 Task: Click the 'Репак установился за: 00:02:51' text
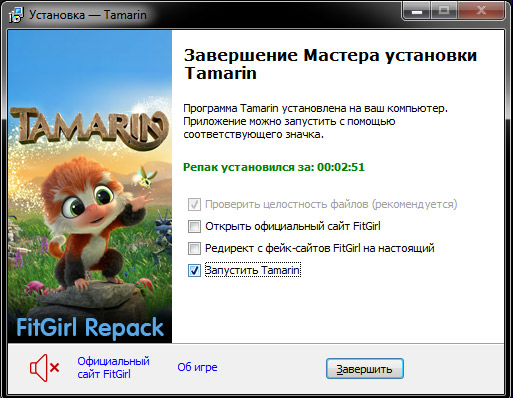tap(274, 167)
